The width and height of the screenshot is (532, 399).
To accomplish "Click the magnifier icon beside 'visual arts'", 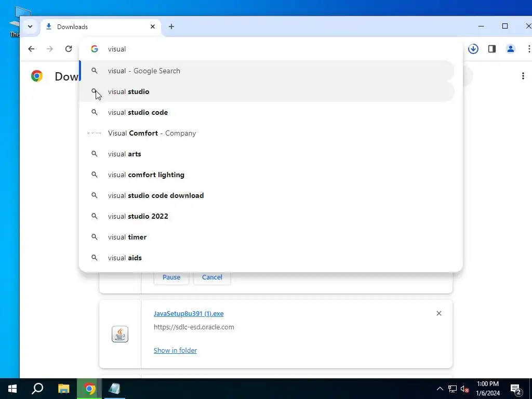I will click(95, 154).
